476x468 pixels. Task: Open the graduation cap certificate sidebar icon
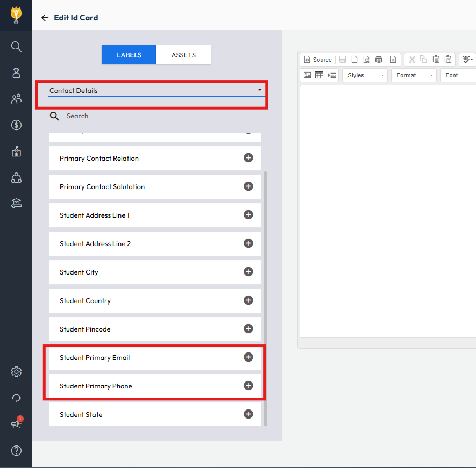point(16,203)
